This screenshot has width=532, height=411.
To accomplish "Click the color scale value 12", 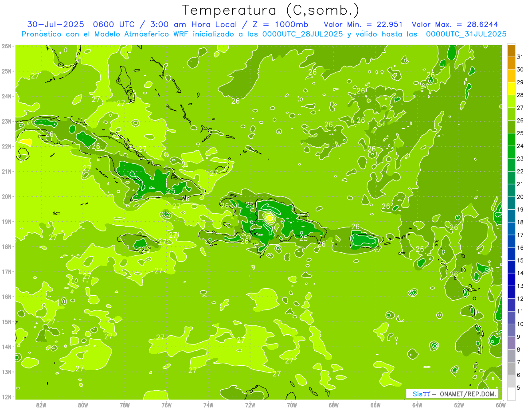I will tap(520, 298).
